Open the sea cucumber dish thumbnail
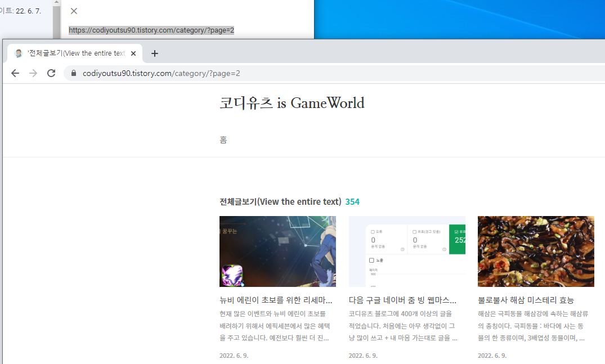 point(536,251)
